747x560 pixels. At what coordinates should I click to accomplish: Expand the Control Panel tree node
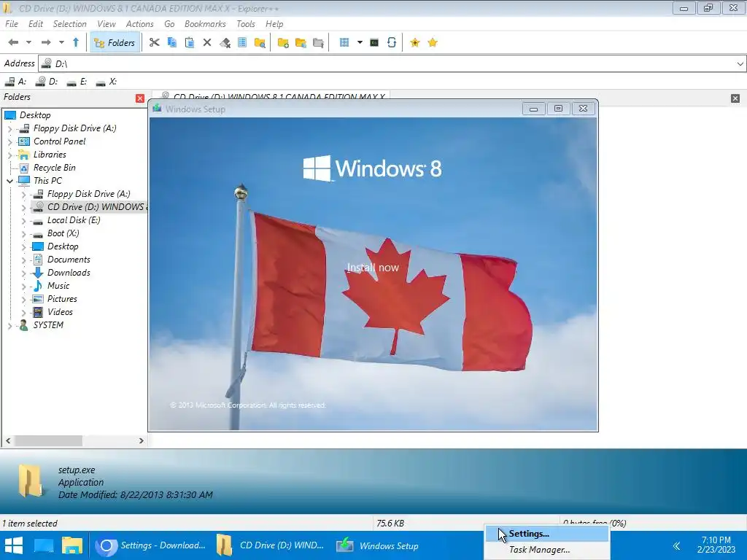point(9,142)
